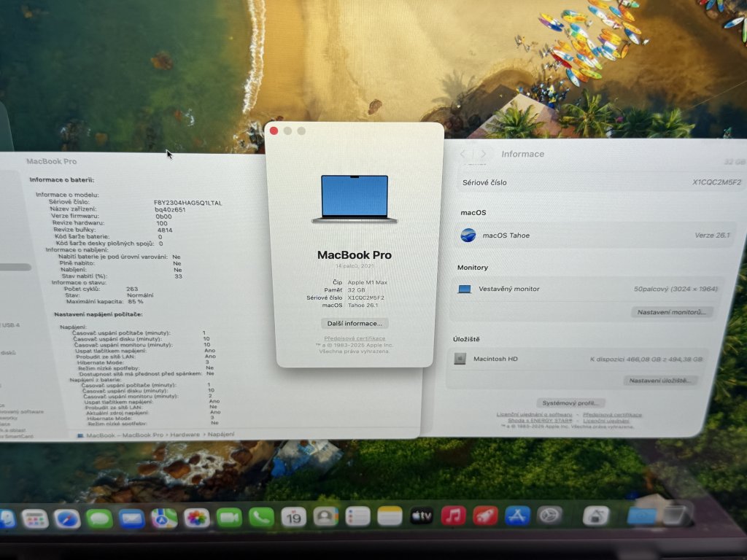
Task: Open Nastavení monitorů settings
Action: [x=671, y=312]
